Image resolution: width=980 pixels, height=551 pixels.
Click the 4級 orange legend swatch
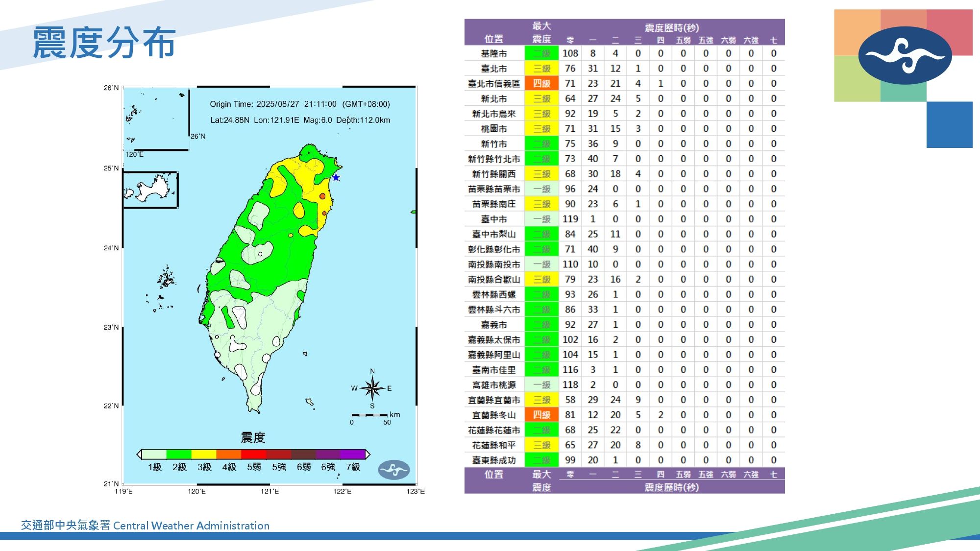pos(229,454)
